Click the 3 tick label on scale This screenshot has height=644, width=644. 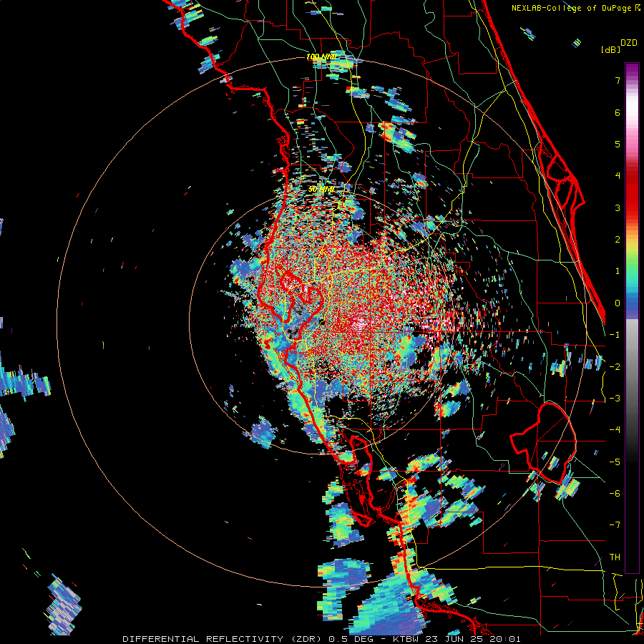[x=618, y=208]
